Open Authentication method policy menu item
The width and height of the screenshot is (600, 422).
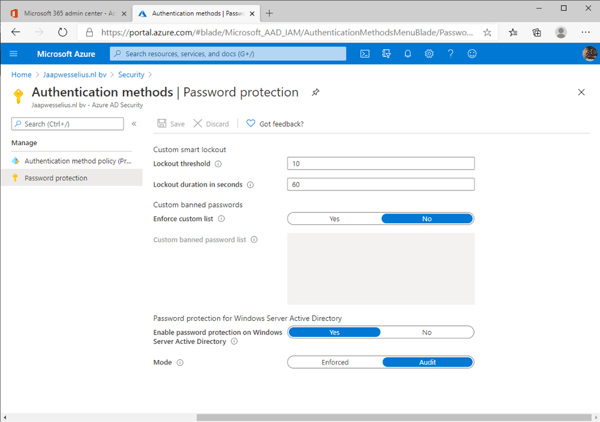(x=72, y=161)
